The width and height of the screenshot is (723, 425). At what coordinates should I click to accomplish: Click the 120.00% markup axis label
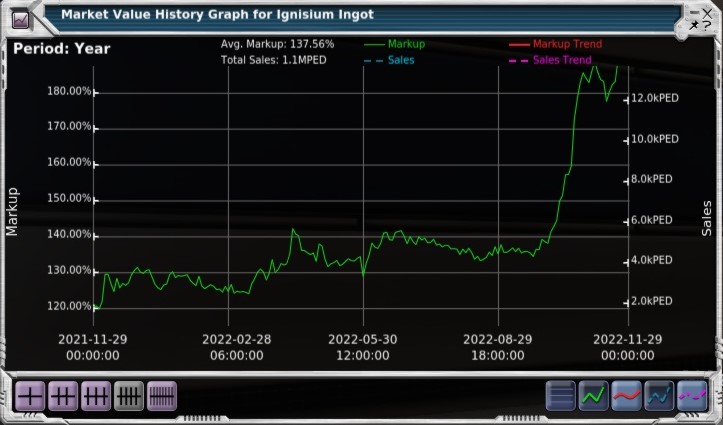click(x=69, y=306)
